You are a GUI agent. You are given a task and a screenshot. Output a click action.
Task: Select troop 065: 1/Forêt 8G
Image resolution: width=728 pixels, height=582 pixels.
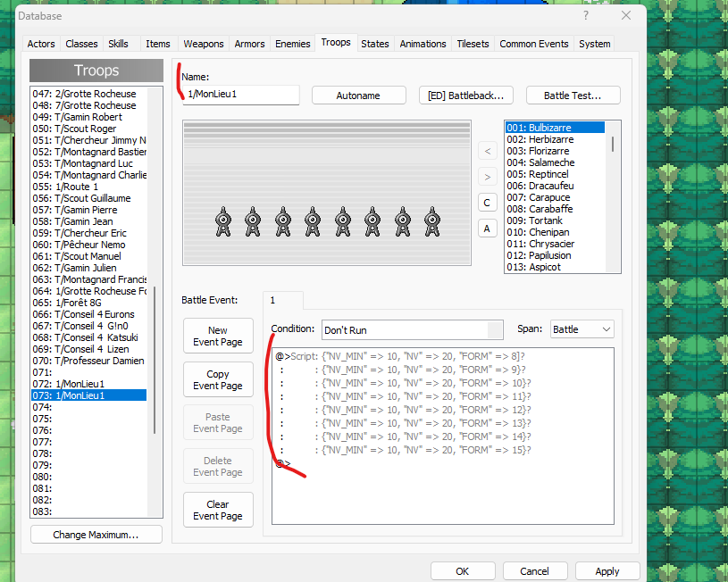point(88,303)
